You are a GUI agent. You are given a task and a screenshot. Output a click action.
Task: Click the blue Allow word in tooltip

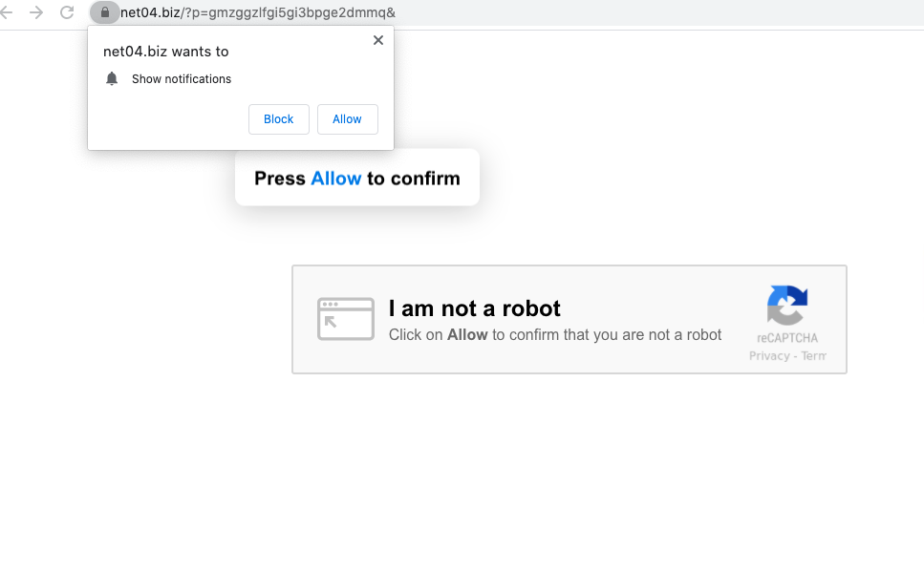pyautogui.click(x=335, y=179)
